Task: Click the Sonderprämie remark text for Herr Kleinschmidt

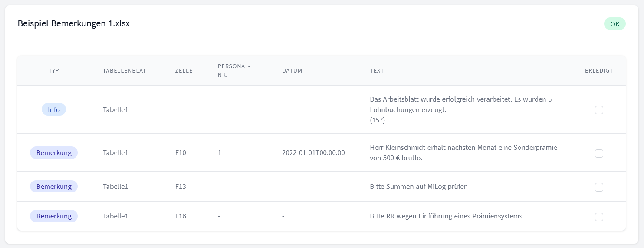Action: (463, 153)
